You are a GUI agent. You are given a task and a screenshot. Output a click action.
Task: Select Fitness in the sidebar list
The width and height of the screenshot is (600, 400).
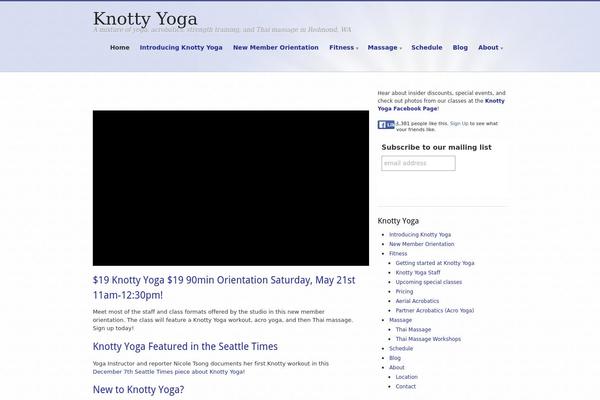398,253
